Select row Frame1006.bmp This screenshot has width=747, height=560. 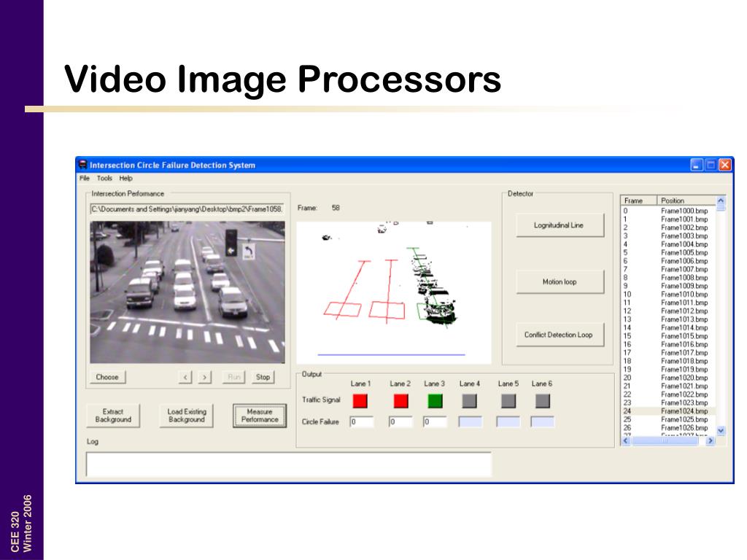coord(668,260)
